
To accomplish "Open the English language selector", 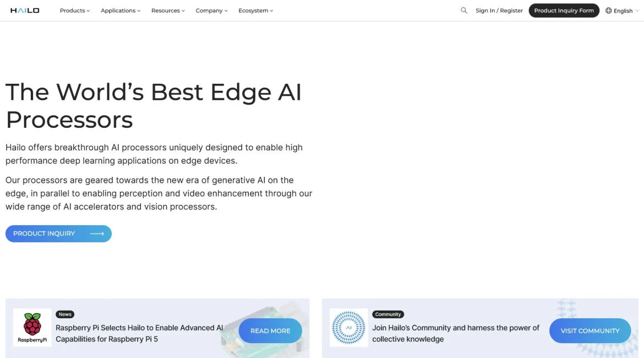I will pyautogui.click(x=622, y=10).
